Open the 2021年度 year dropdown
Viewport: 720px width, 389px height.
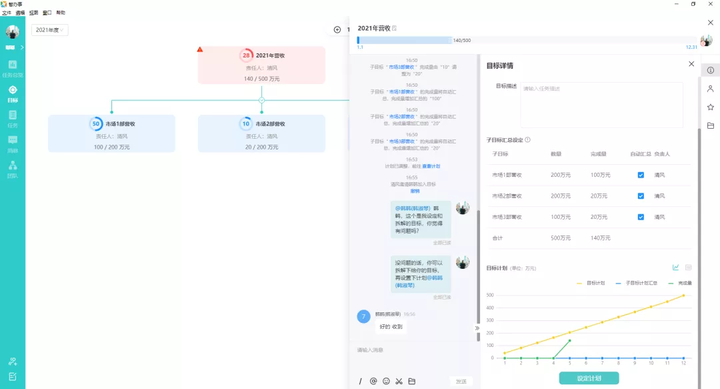50,30
